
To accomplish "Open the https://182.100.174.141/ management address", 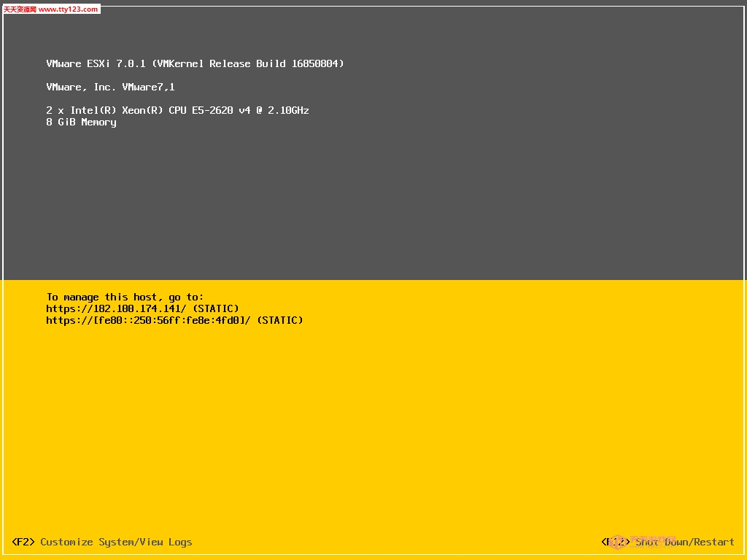I will tap(116, 308).
